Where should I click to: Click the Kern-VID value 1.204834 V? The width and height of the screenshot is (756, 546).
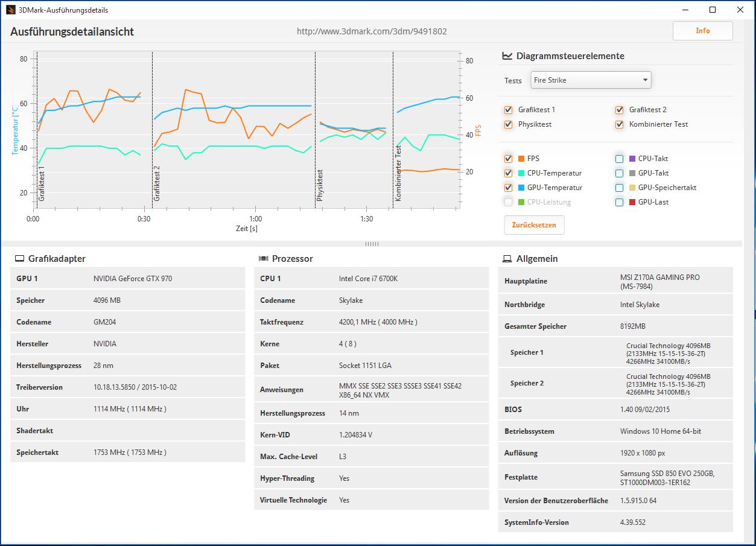pyautogui.click(x=356, y=435)
